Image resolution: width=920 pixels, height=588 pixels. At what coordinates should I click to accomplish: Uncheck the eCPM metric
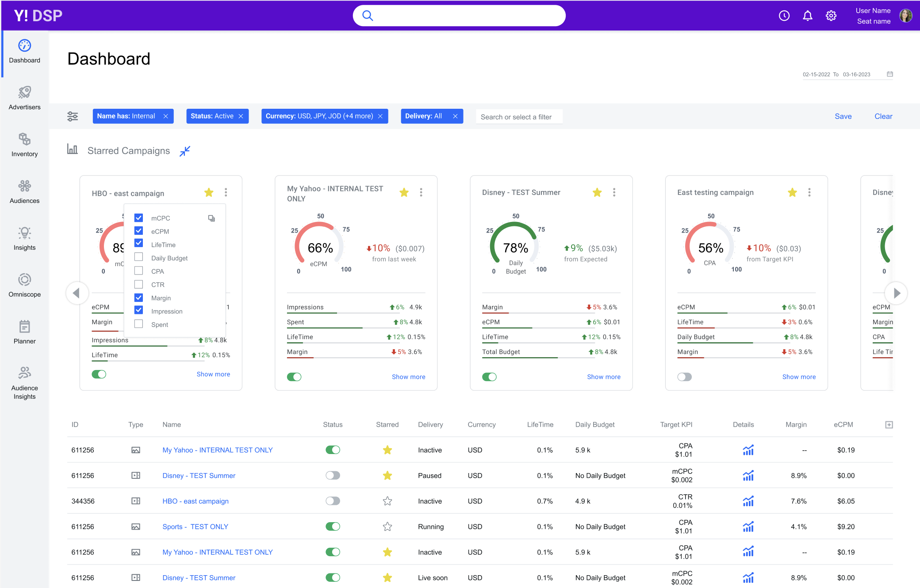(138, 231)
